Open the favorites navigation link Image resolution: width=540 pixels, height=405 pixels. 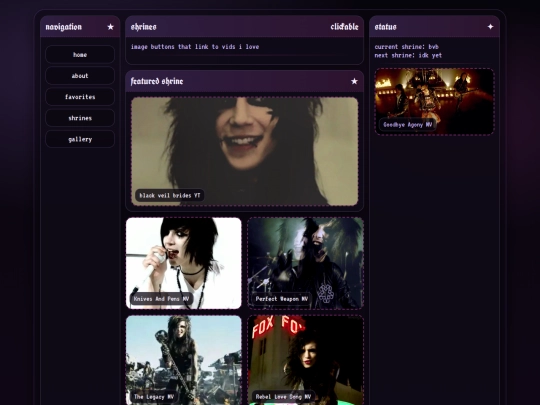pyautogui.click(x=80, y=97)
